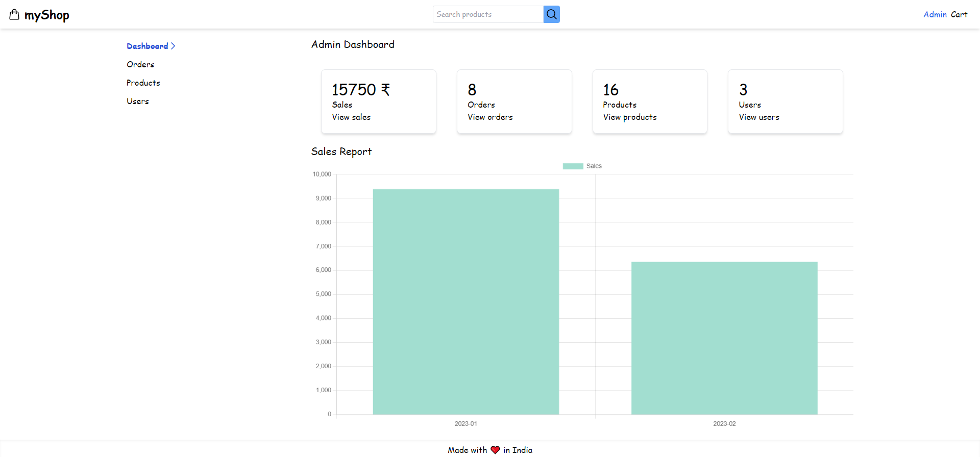980x457 pixels.
Task: Click the 3 users count
Action: [x=743, y=90]
